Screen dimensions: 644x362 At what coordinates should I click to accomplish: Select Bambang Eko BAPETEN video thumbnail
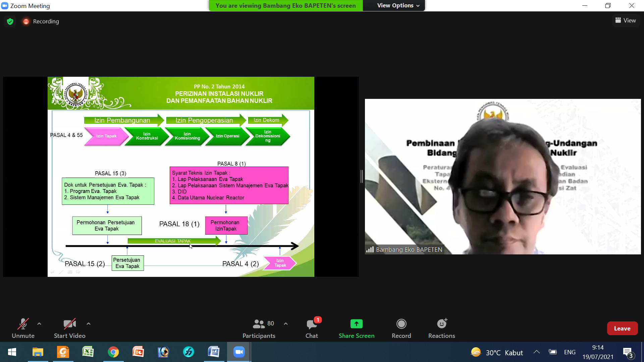coord(503,176)
